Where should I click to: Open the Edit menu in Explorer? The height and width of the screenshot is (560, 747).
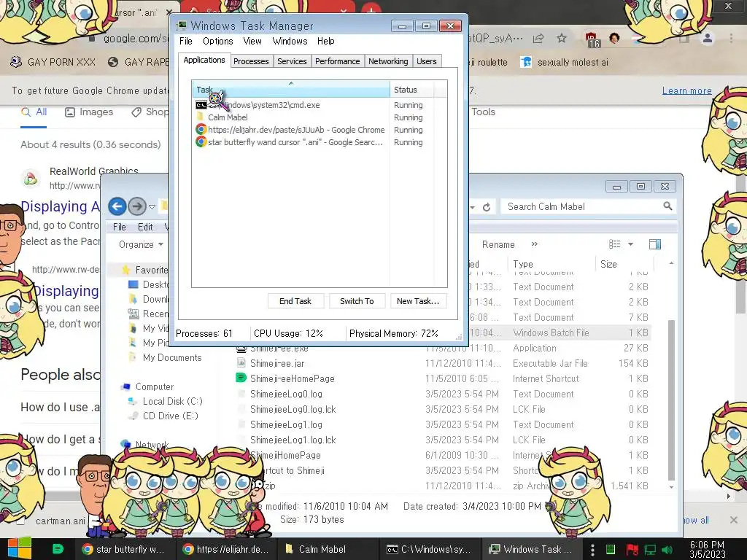(x=145, y=227)
